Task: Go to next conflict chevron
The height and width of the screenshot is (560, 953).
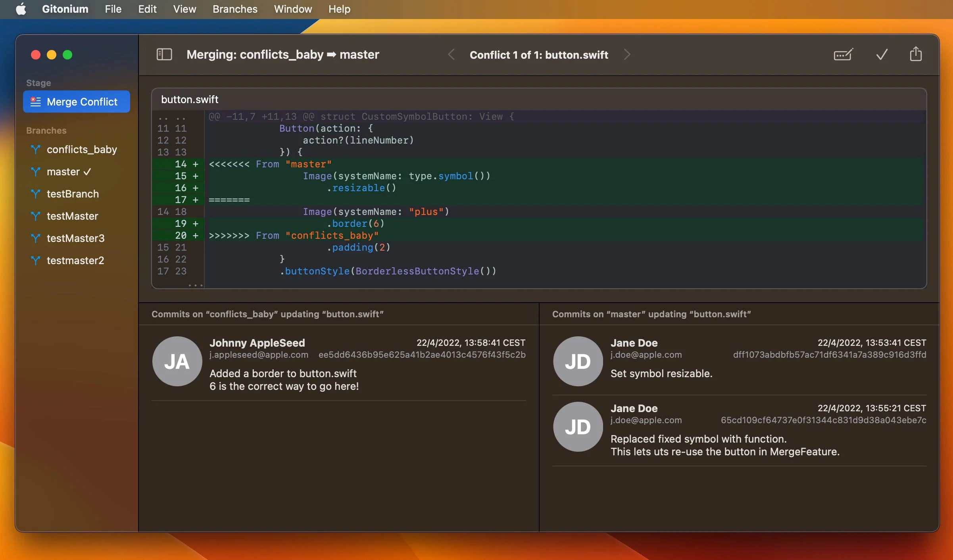Action: [x=627, y=54]
